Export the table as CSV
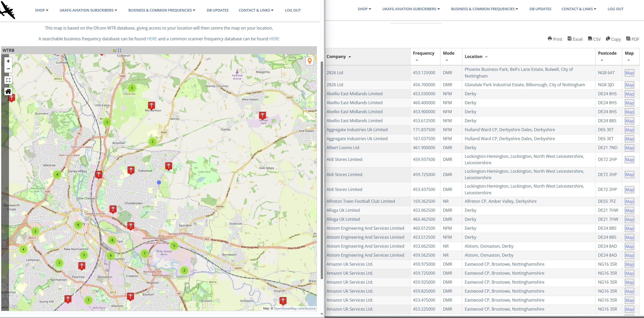This screenshot has width=644, height=318. coord(594,39)
